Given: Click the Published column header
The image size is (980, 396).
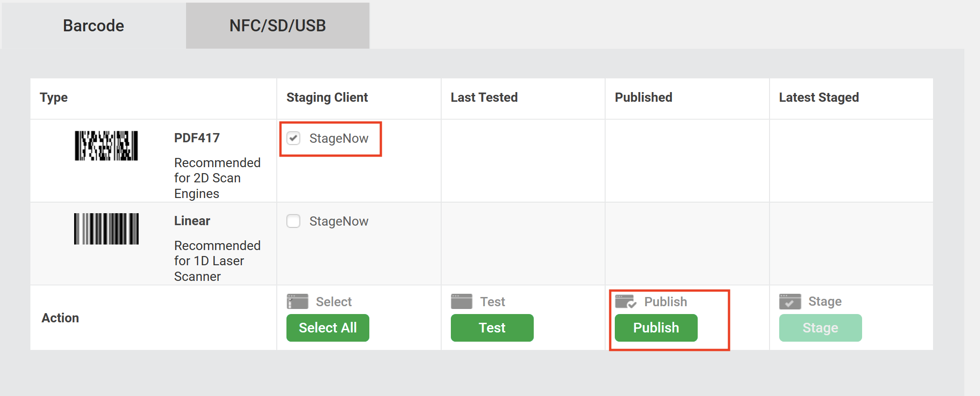Looking at the screenshot, I should [x=643, y=98].
